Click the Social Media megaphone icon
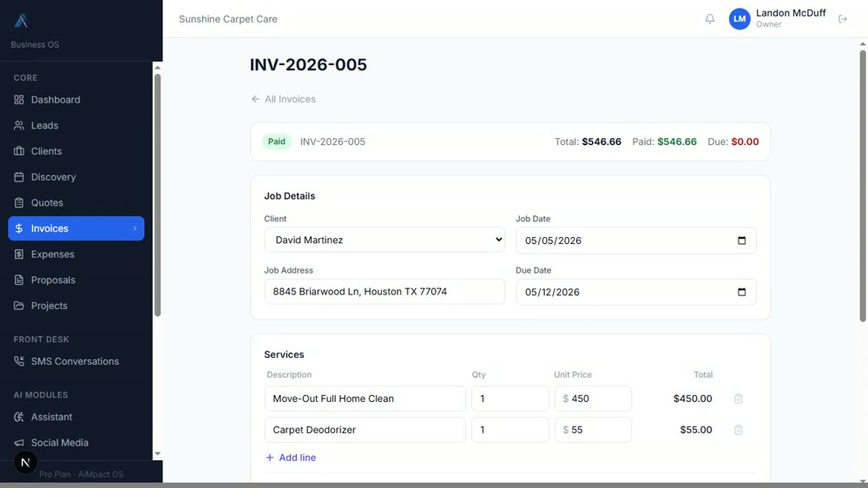This screenshot has width=868, height=488. (x=19, y=443)
